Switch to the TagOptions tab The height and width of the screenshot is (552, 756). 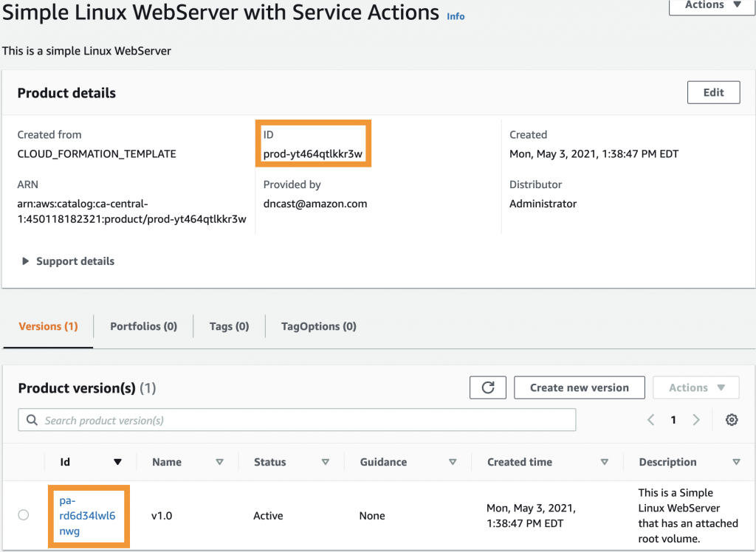(x=318, y=326)
